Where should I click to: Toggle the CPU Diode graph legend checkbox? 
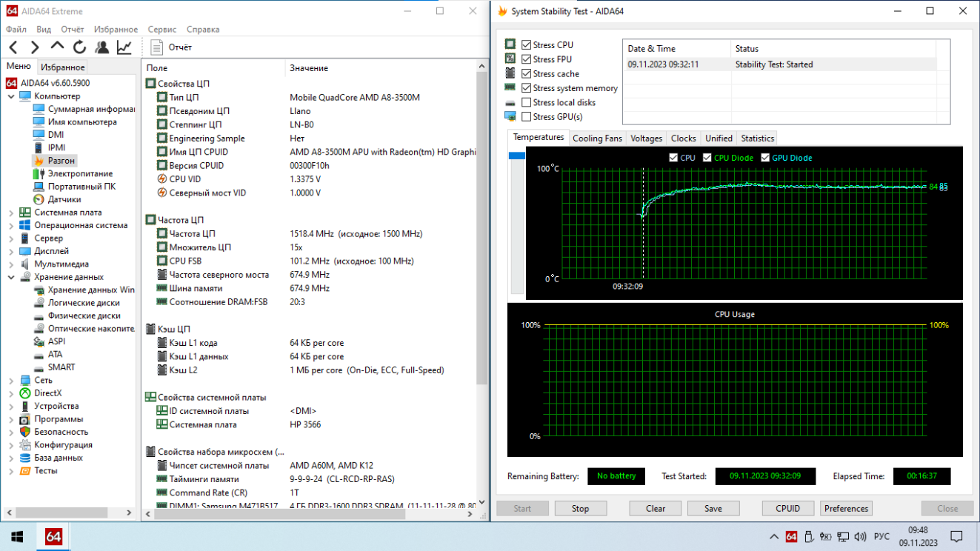point(707,158)
